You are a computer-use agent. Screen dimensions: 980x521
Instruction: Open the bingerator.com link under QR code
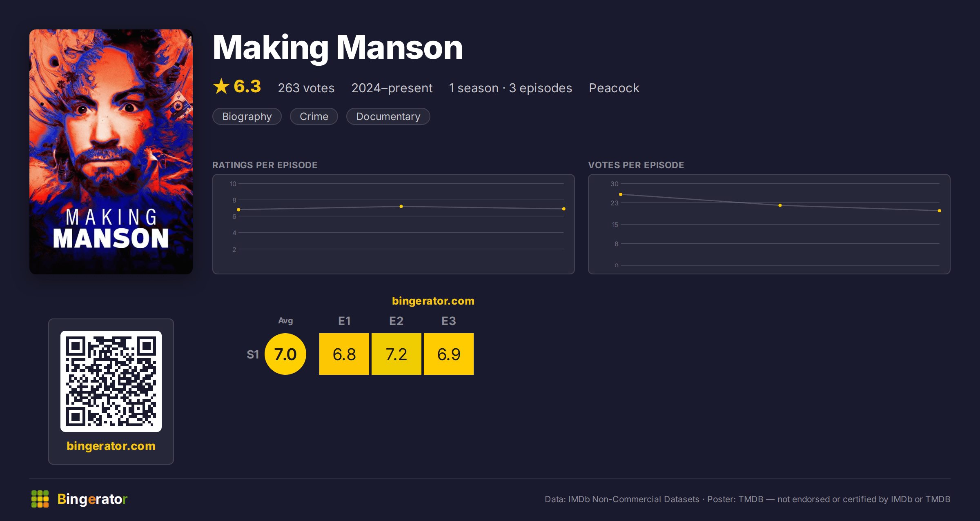111,446
